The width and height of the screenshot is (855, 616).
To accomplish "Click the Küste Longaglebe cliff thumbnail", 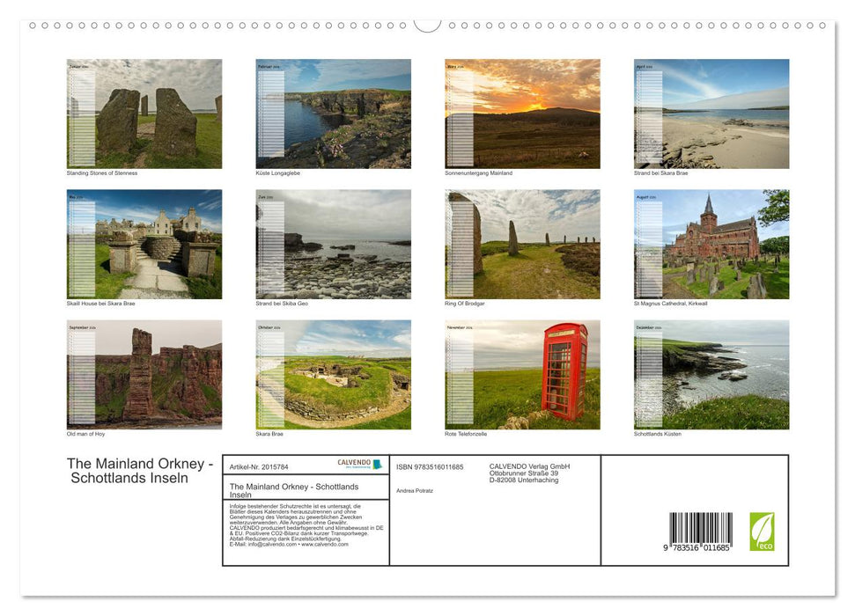I will 333,113.
